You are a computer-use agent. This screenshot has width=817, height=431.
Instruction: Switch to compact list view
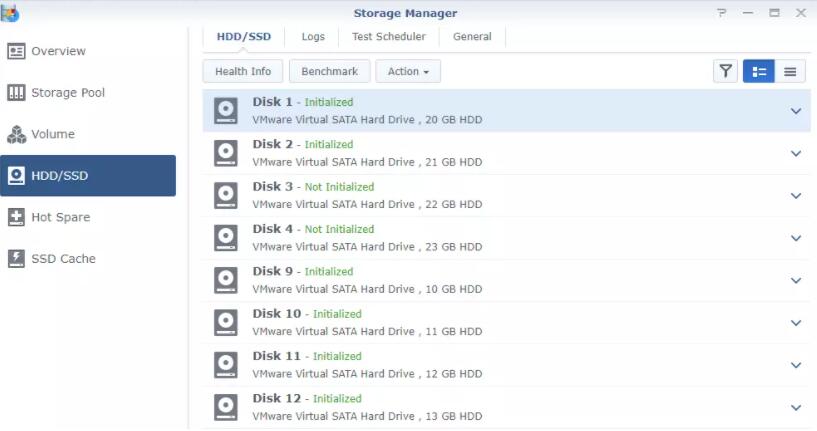[x=790, y=71]
